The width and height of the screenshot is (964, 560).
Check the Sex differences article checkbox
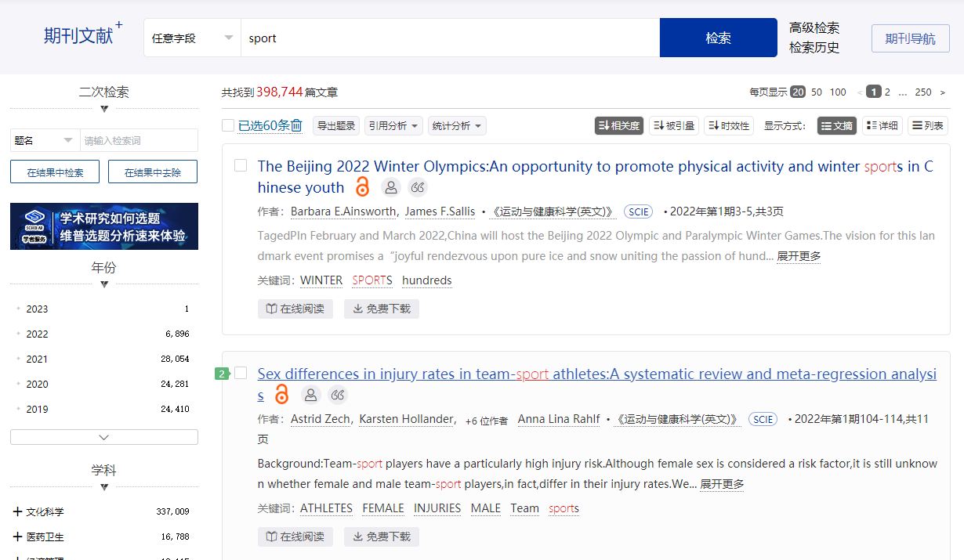pos(241,373)
